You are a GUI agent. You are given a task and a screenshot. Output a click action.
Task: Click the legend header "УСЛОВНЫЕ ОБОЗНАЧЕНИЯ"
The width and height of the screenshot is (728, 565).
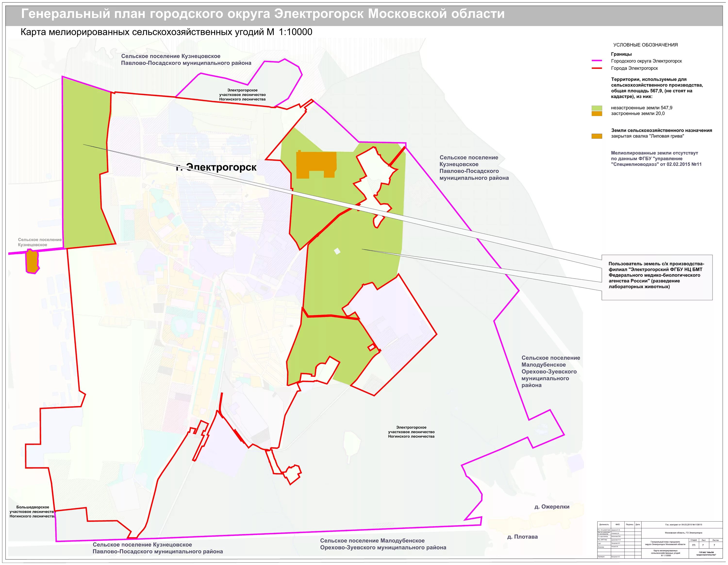(x=645, y=45)
